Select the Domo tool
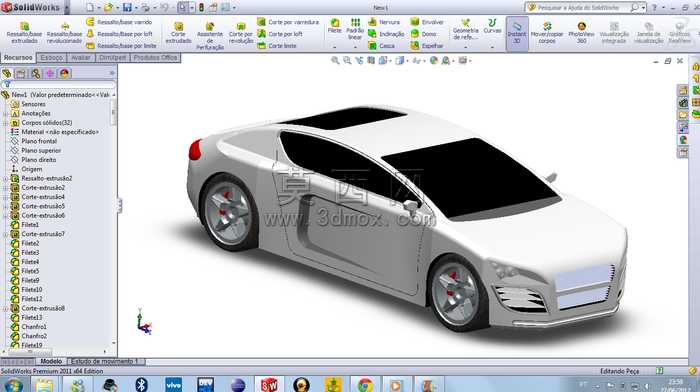700x392 pixels. pyautogui.click(x=424, y=34)
